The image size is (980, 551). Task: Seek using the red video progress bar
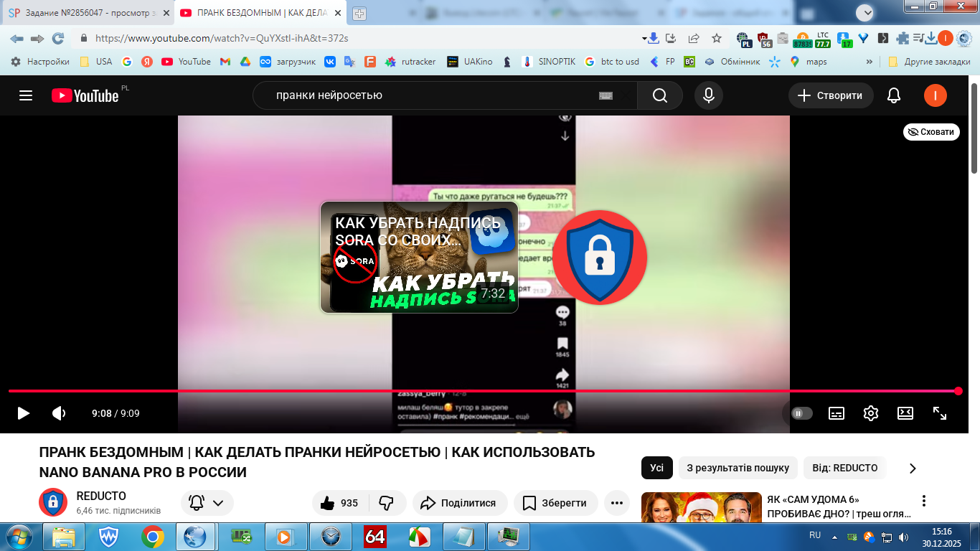pos(484,391)
